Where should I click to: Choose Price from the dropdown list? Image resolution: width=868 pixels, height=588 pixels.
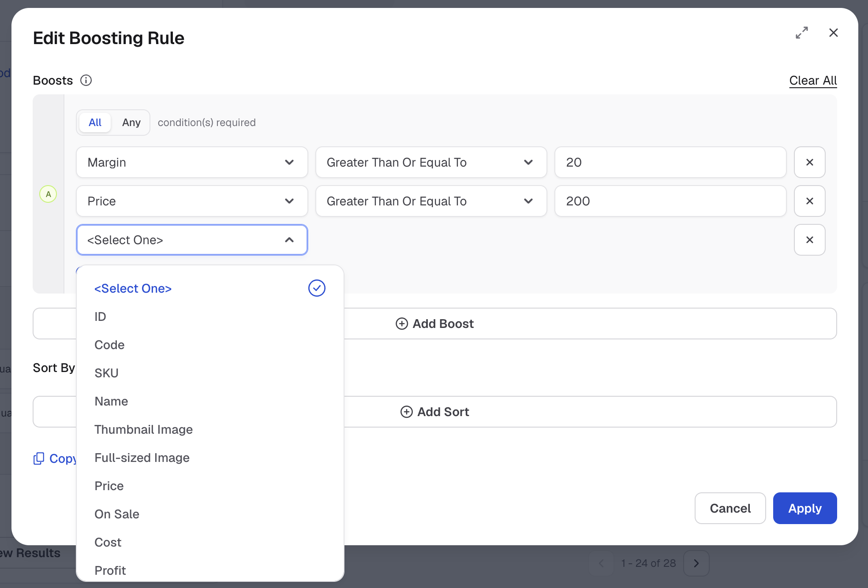210,486
